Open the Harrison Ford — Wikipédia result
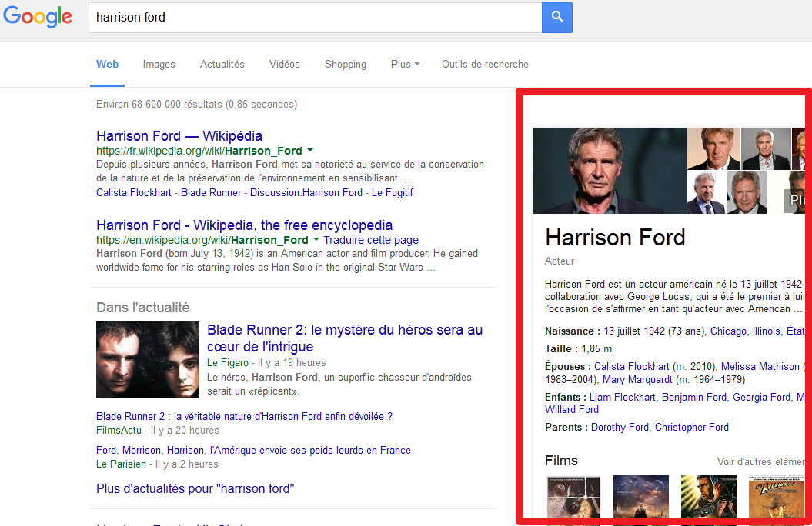Viewport: 812px width, 526px height. pos(179,136)
